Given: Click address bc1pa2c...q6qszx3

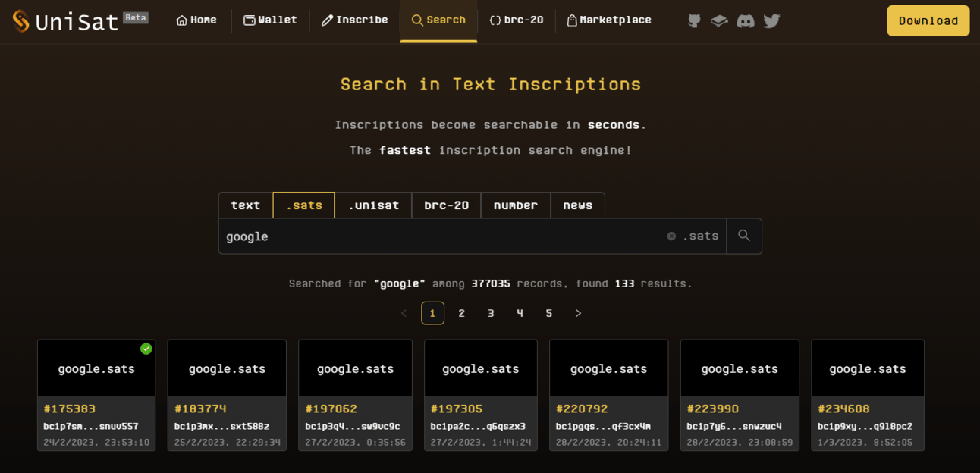Looking at the screenshot, I should pos(478,427).
